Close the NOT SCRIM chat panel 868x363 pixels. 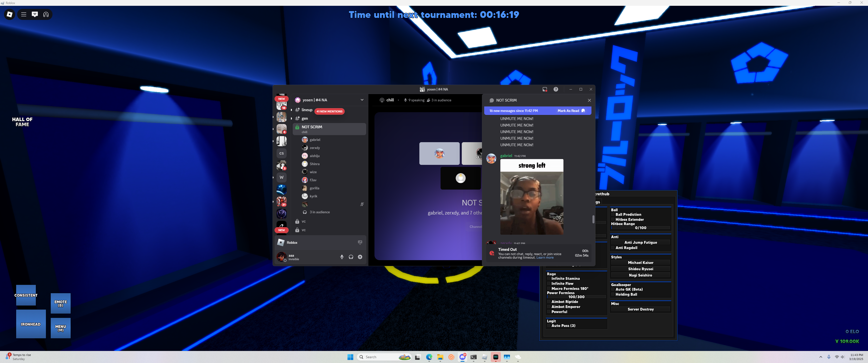(589, 100)
